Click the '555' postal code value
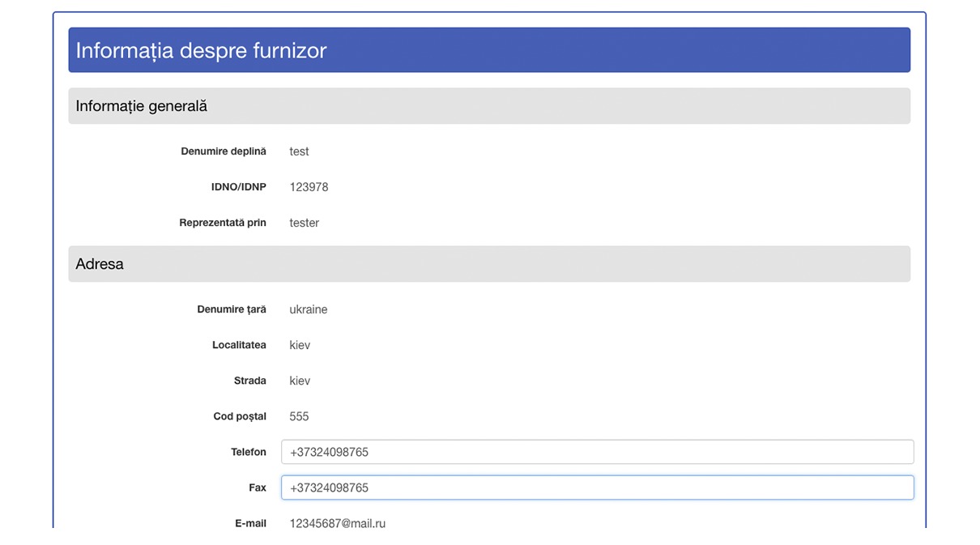Viewport: 980px width, 545px height. click(299, 416)
